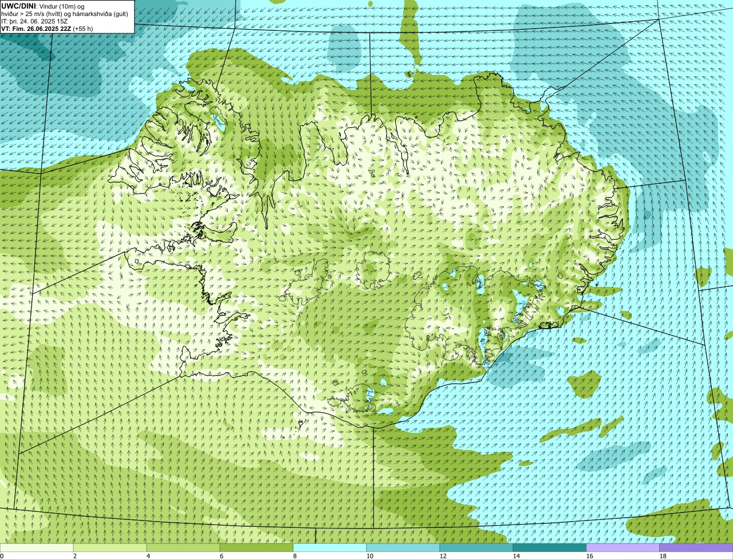733x560 pixels.
Task: Click the legend tick label "12"
Action: tap(443, 556)
